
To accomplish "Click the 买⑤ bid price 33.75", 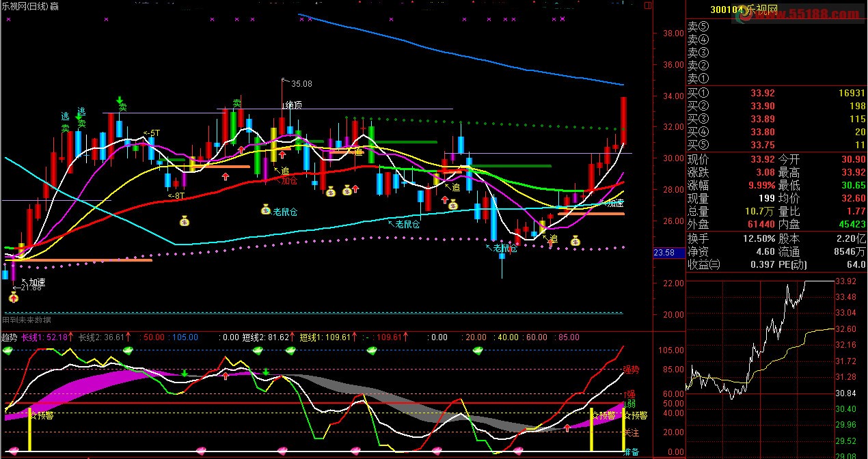I will point(763,145).
